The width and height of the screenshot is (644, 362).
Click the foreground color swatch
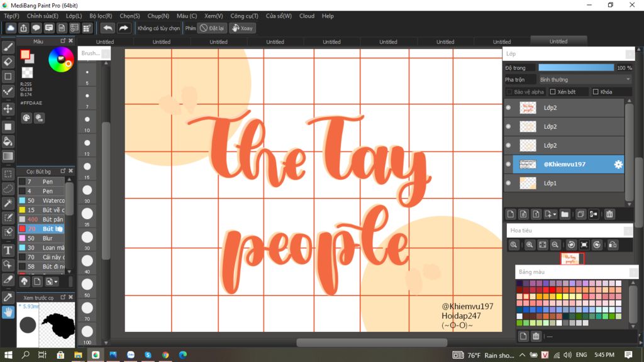point(25,55)
